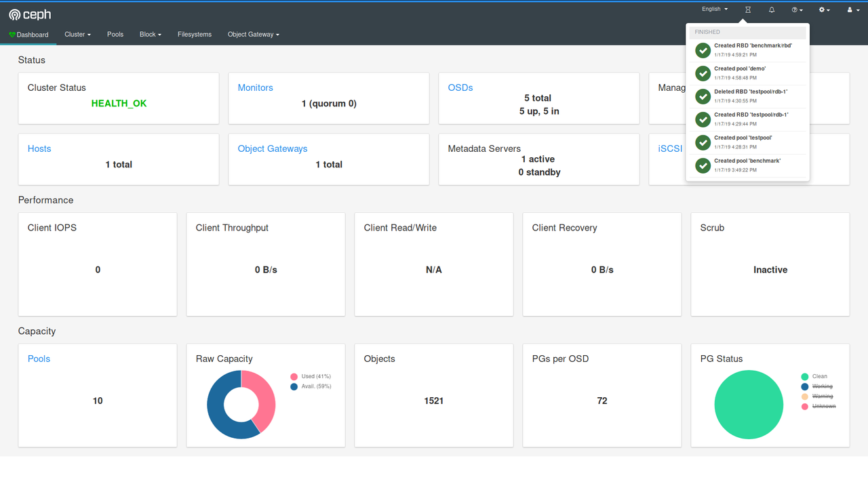Click the Hosts '1 total' value
868x488 pixels.
[119, 165]
